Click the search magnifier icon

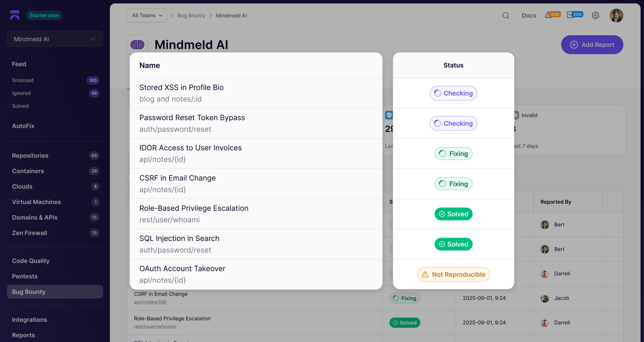tap(506, 15)
